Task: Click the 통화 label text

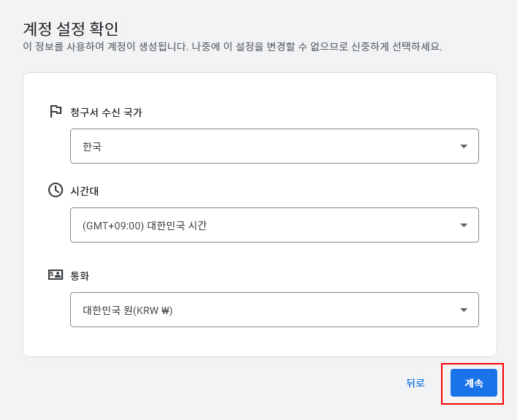Action: [80, 276]
